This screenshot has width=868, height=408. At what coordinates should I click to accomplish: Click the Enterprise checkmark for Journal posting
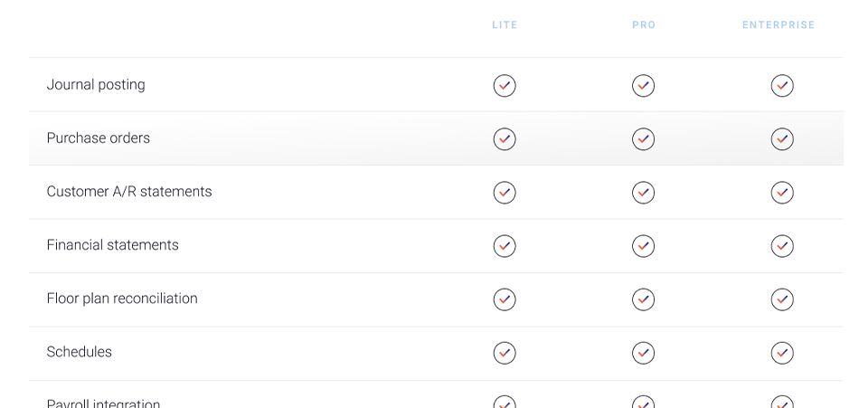(782, 86)
